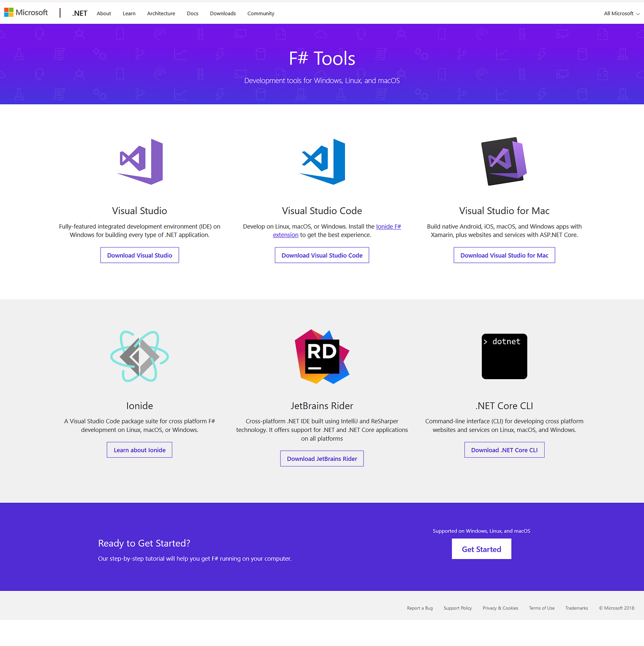This screenshot has height=646, width=644.
Task: Click the Visual Studio Code heading
Action: [x=322, y=211]
